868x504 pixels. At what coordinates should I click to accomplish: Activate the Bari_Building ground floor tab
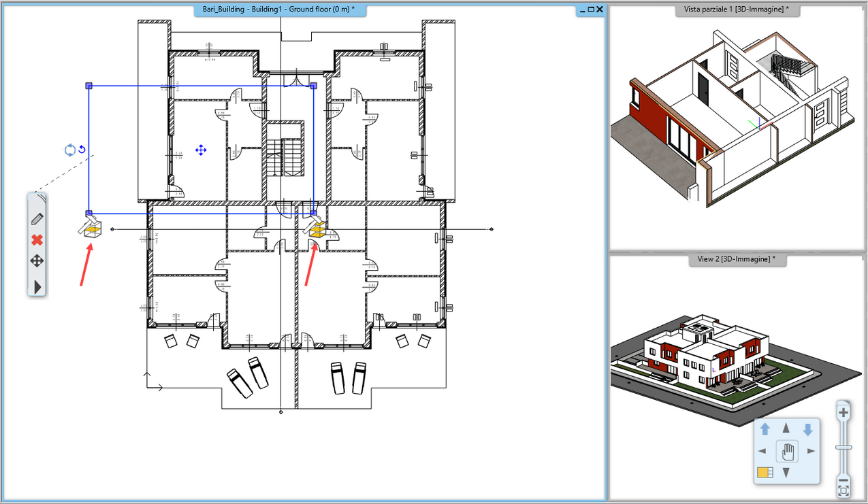click(x=278, y=10)
